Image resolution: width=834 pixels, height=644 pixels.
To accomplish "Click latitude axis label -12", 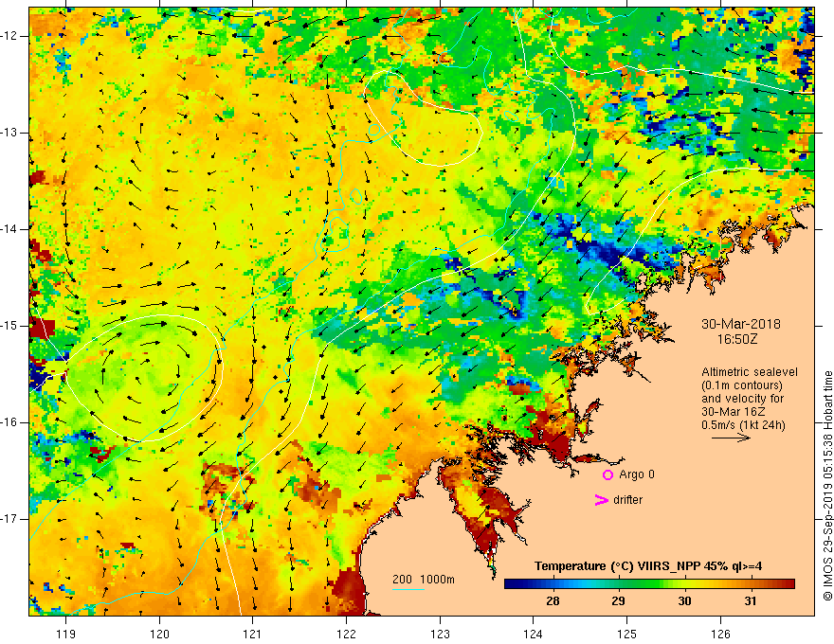I will tap(10, 36).
